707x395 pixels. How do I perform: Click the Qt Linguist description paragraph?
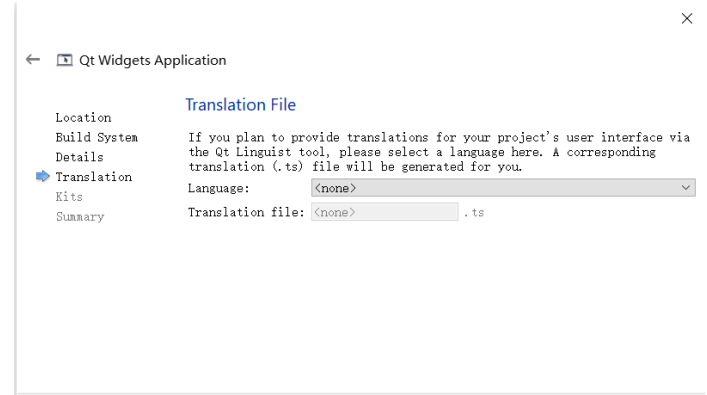pos(439,152)
